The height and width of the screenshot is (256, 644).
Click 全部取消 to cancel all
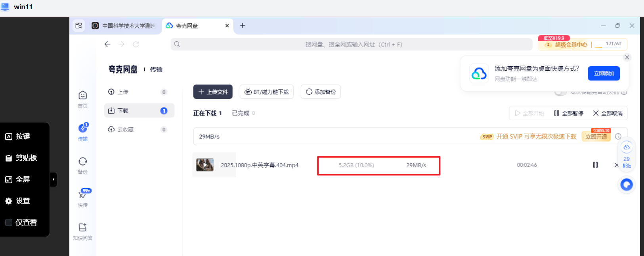(608, 113)
